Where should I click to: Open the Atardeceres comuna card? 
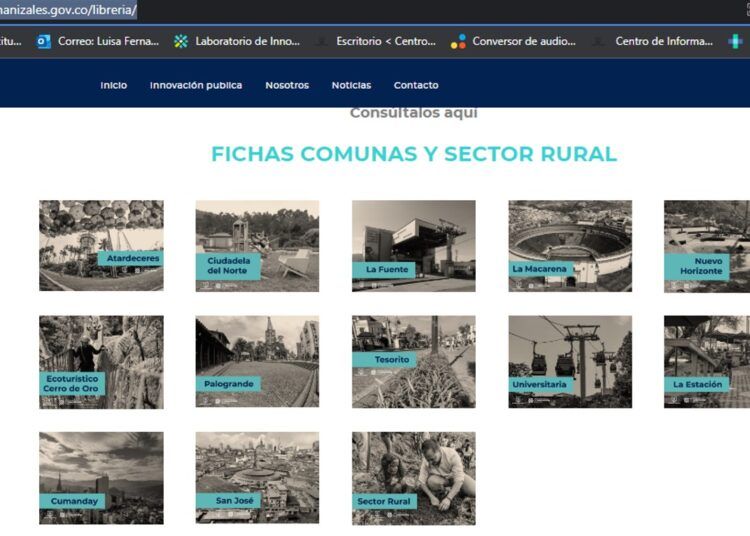click(x=101, y=245)
